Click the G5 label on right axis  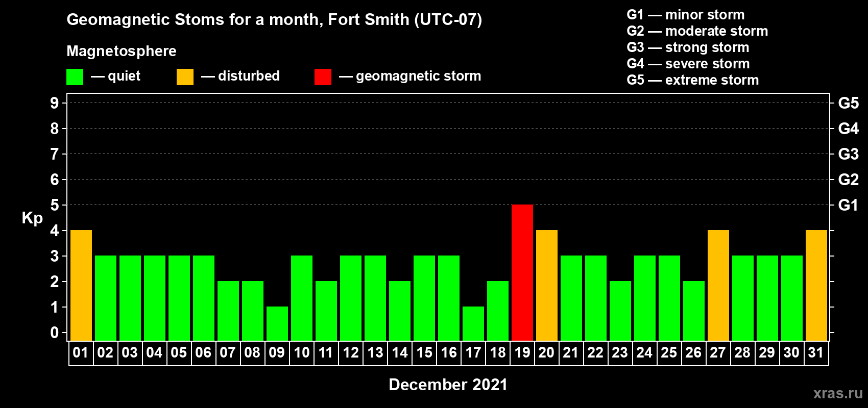pos(848,103)
